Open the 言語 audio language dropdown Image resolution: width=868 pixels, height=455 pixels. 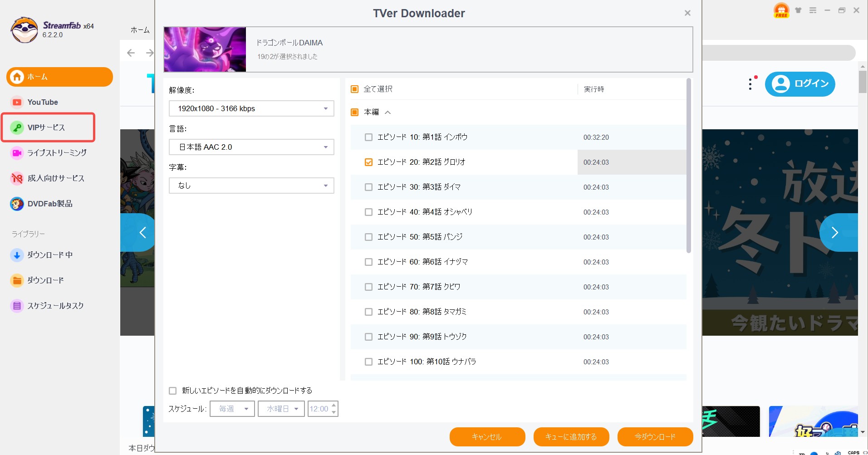click(251, 147)
